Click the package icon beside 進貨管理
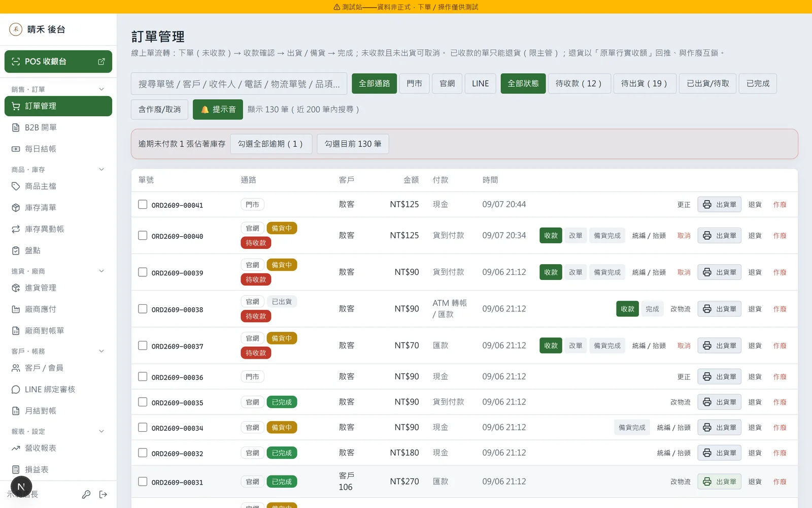Viewport: 812px width, 508px height. coord(16,288)
